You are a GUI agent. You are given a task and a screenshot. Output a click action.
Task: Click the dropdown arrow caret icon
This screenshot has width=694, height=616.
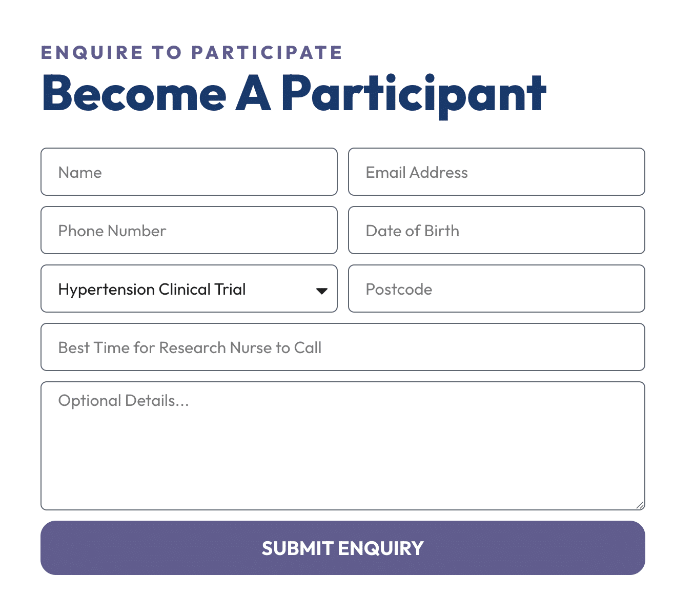tap(321, 291)
